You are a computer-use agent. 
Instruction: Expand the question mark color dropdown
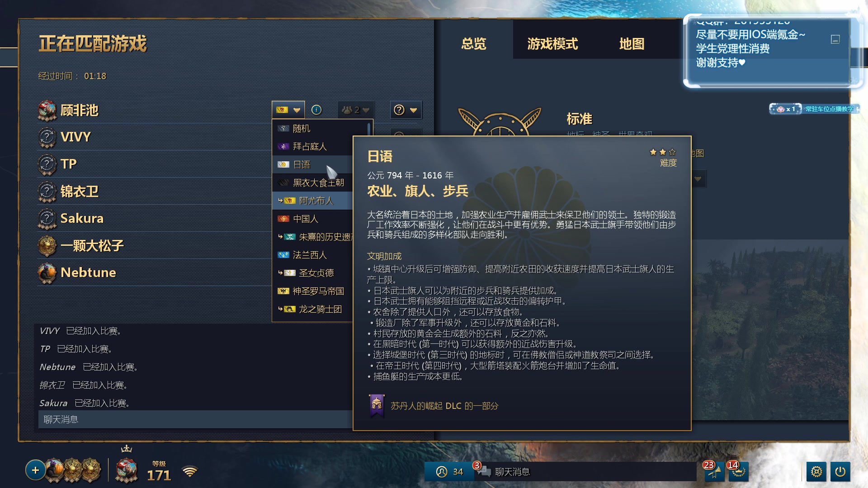[406, 110]
